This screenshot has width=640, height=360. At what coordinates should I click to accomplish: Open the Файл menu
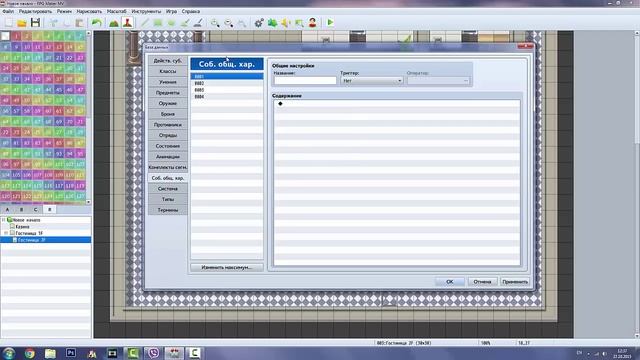pyautogui.click(x=8, y=11)
